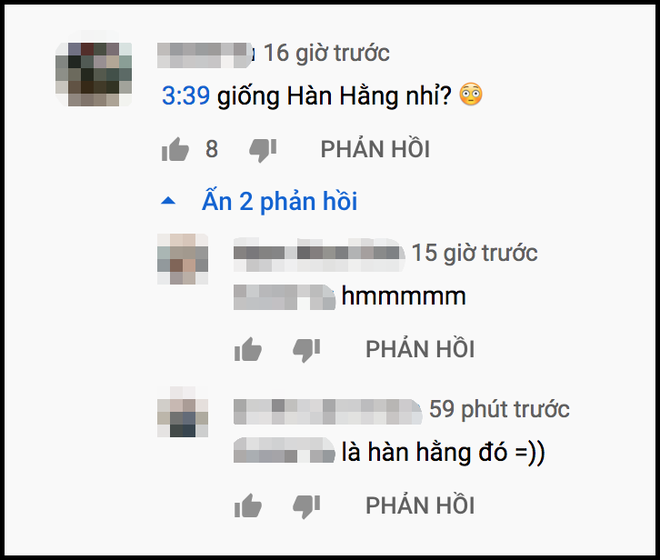
Task: Like the 'hmmmmm' reply
Action: tap(248, 349)
